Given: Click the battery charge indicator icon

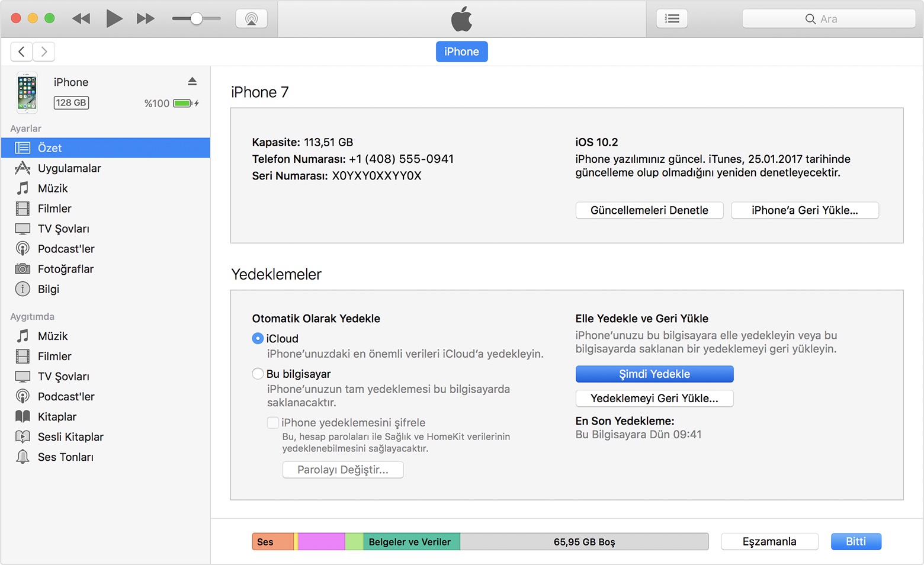Looking at the screenshot, I should click(185, 103).
